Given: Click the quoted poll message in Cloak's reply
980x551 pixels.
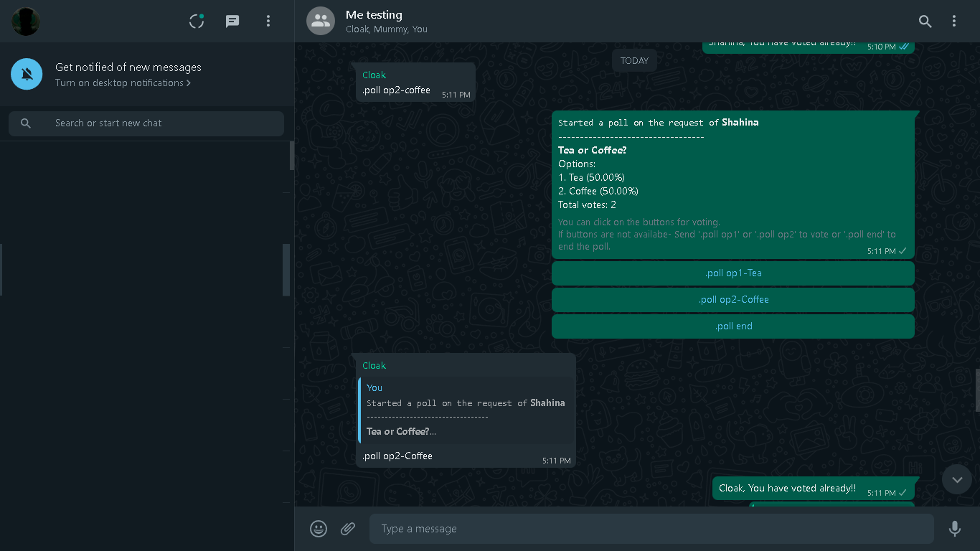Looking at the screenshot, I should tap(467, 410).
